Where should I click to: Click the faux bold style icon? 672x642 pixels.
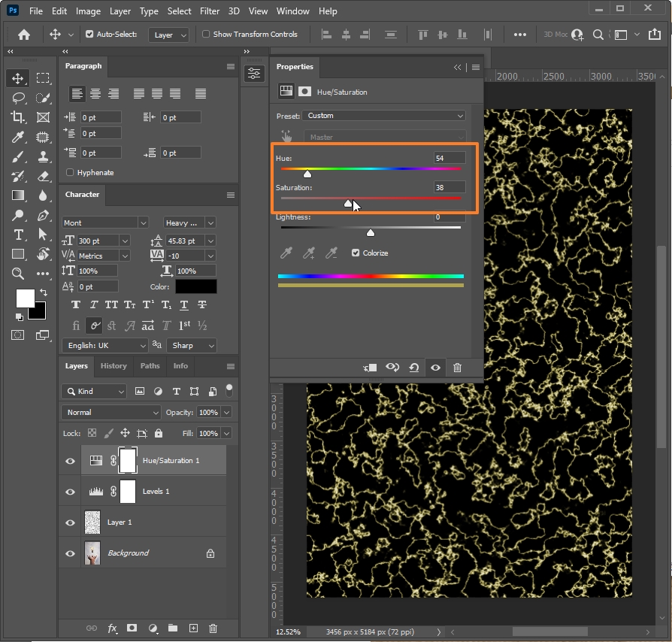point(76,305)
